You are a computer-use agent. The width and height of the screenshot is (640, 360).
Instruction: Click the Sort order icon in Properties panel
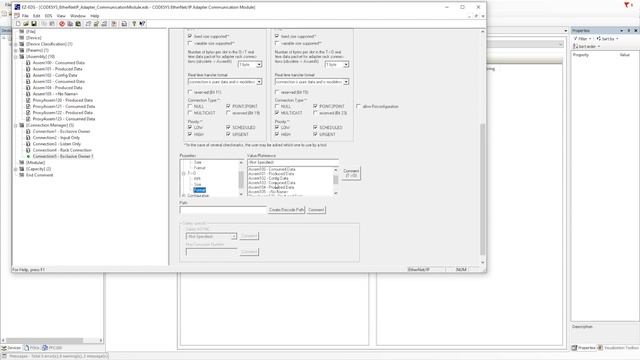point(576,47)
